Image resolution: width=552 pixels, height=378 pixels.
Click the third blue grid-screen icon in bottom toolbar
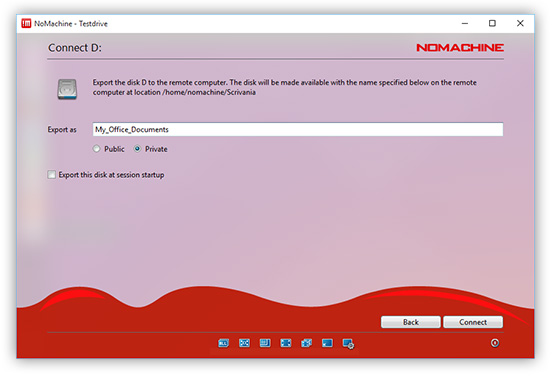(265, 343)
